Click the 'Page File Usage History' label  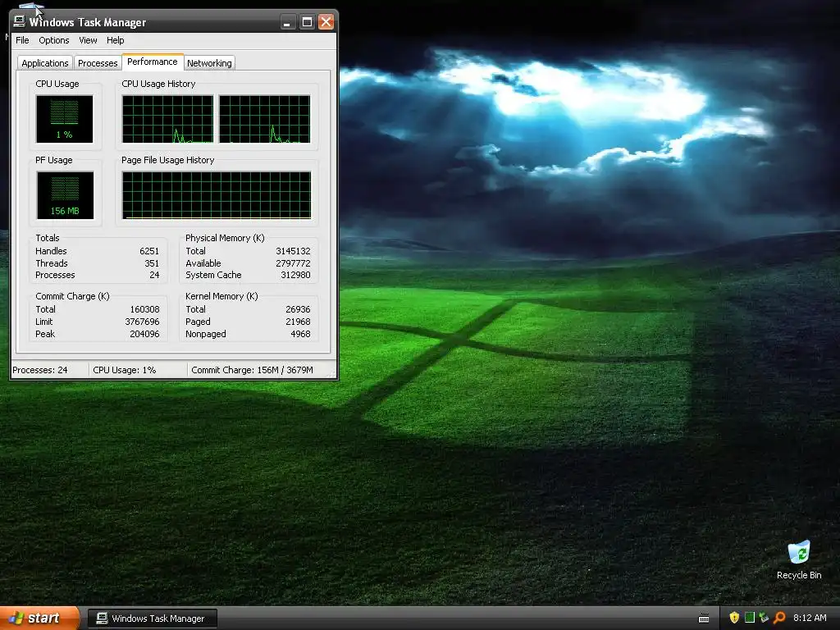point(167,160)
